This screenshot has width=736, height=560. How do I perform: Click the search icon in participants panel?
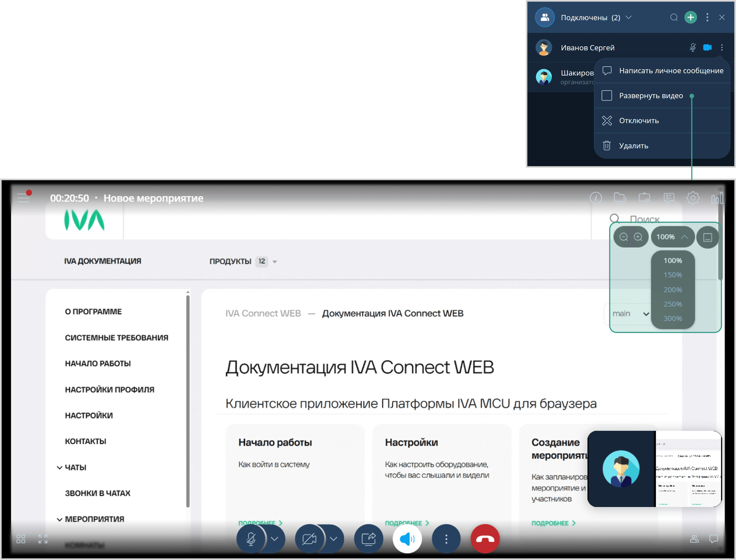[674, 17]
